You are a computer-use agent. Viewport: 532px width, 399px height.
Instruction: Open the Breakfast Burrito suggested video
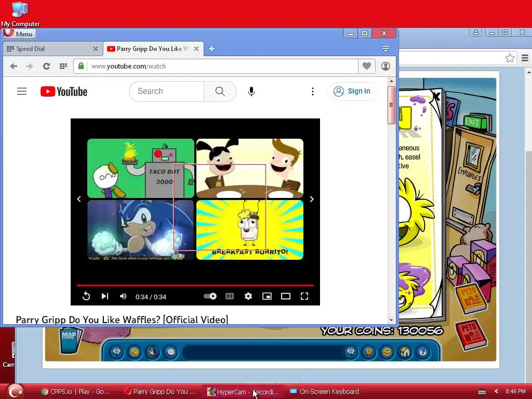click(x=250, y=230)
